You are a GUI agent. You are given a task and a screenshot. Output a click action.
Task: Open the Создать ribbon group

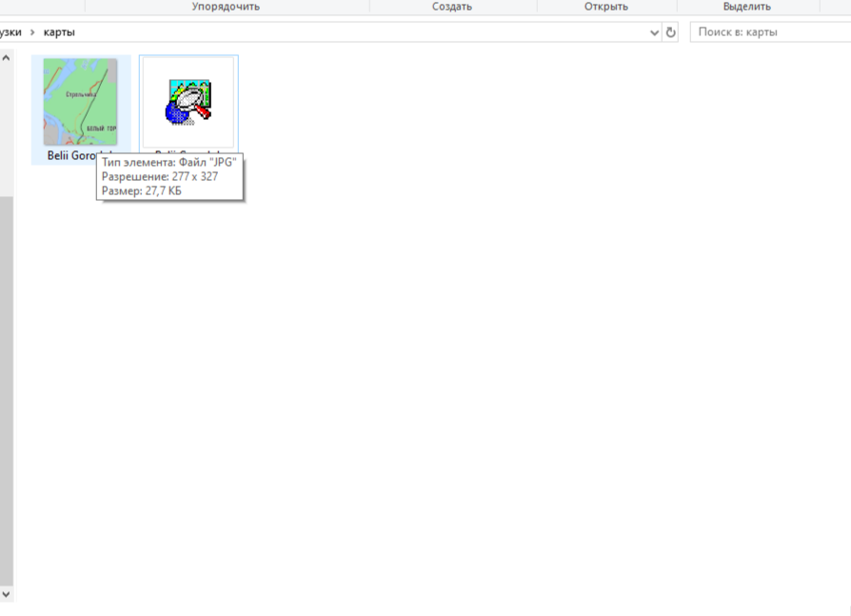451,7
